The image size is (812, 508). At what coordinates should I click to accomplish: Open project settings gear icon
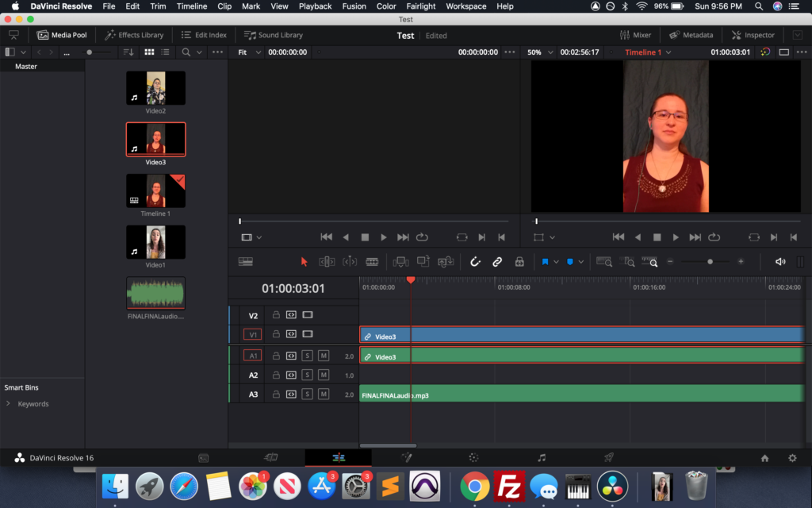pyautogui.click(x=791, y=458)
